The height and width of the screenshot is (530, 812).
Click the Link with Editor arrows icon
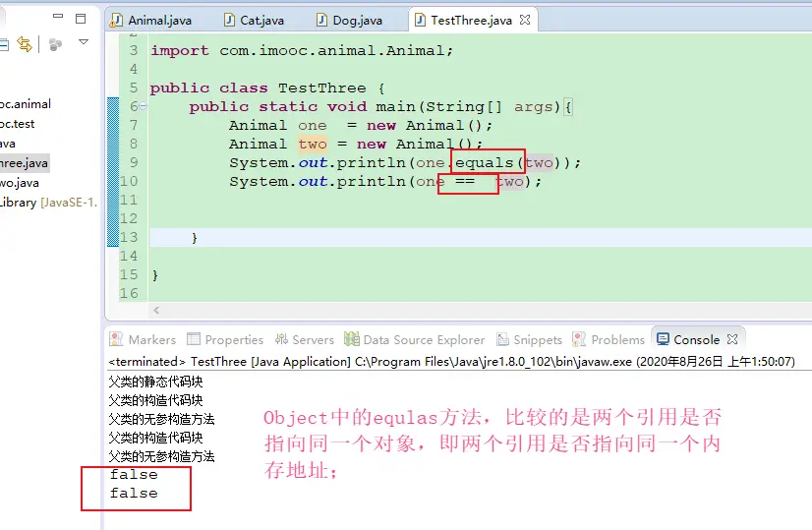25,44
